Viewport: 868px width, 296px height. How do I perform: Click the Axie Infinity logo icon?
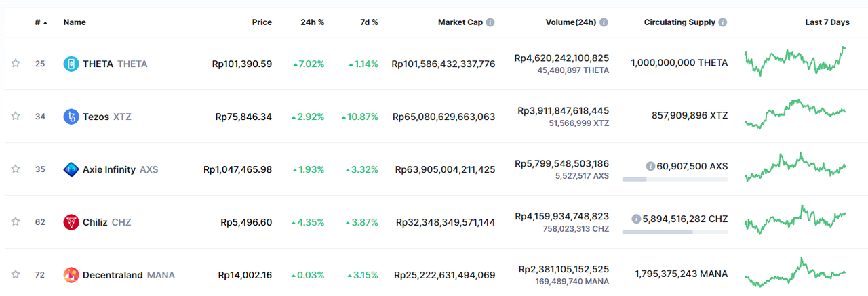click(71, 169)
